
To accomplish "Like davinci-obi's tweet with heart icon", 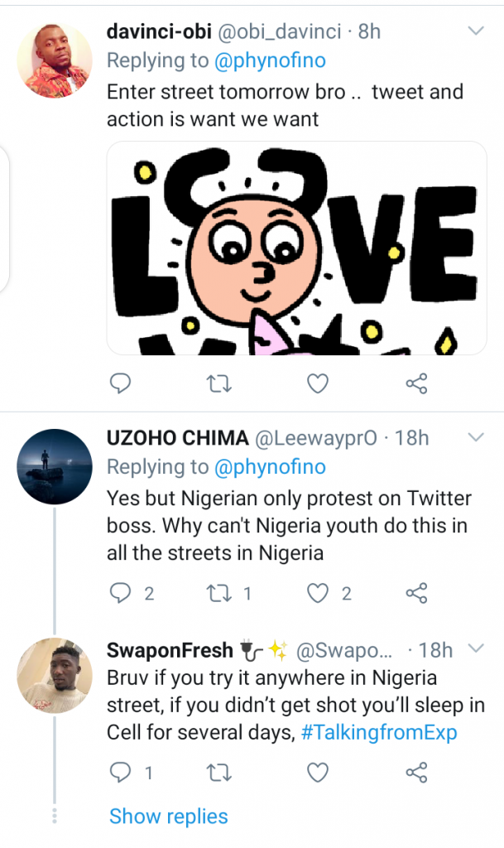I will pos(318,383).
